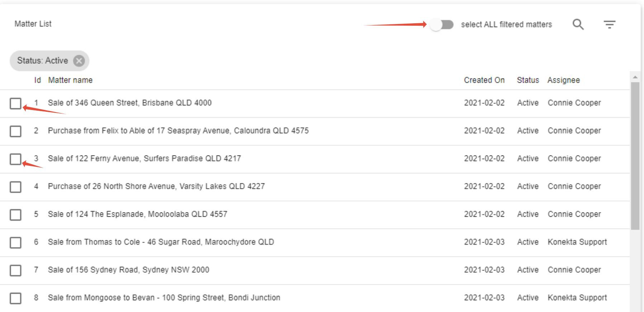Tick checkbox for 156 Sydney Road sale

tap(15, 270)
